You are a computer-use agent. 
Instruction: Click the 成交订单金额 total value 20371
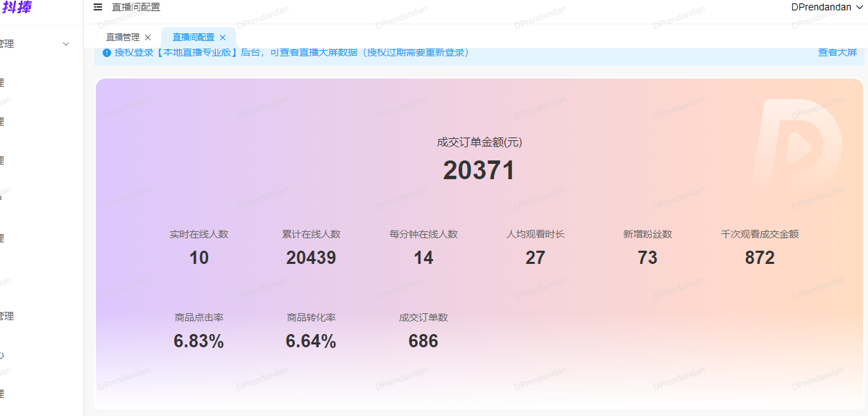click(x=479, y=169)
